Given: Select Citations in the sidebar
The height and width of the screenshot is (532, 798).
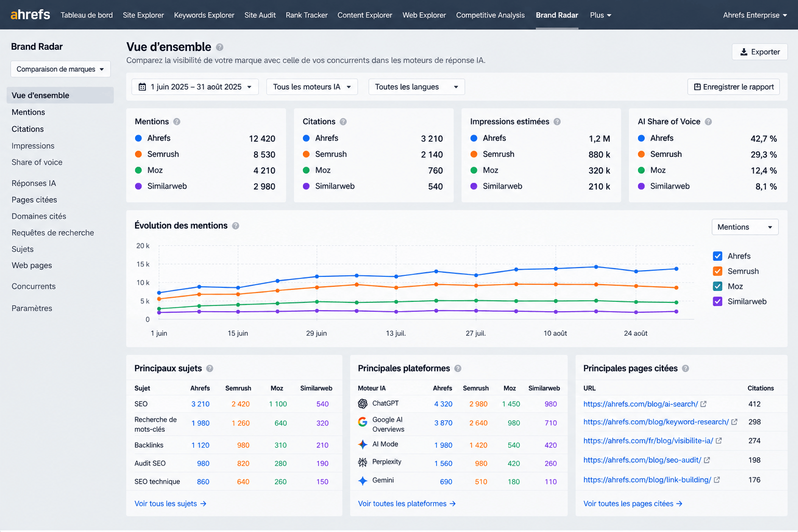Looking at the screenshot, I should [x=28, y=129].
